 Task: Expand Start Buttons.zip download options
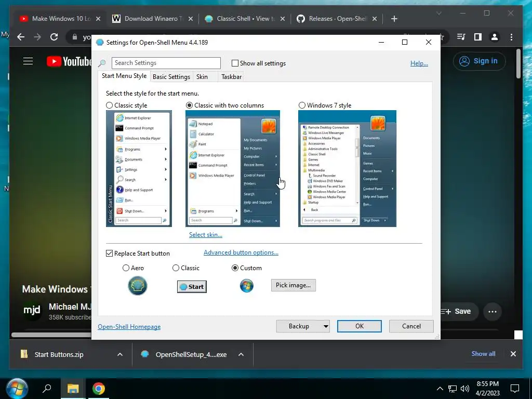[x=120, y=354]
